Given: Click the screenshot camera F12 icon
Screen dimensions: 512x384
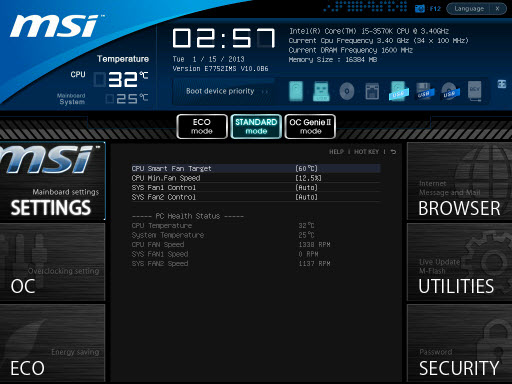Looking at the screenshot, I should (420, 9).
